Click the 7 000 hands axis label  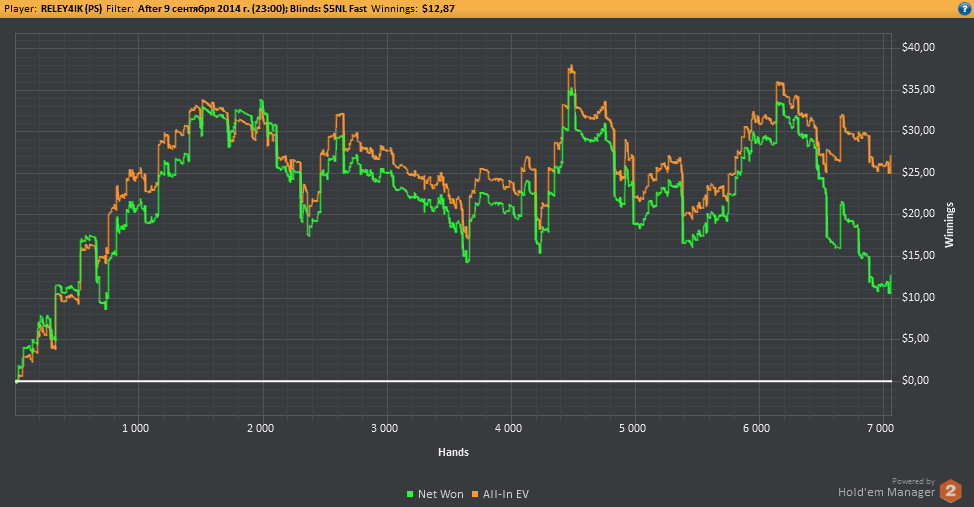[x=881, y=428]
